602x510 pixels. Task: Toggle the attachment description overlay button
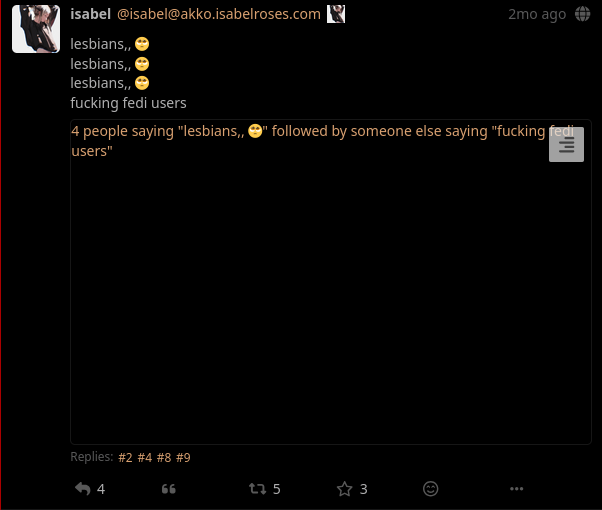click(x=567, y=145)
